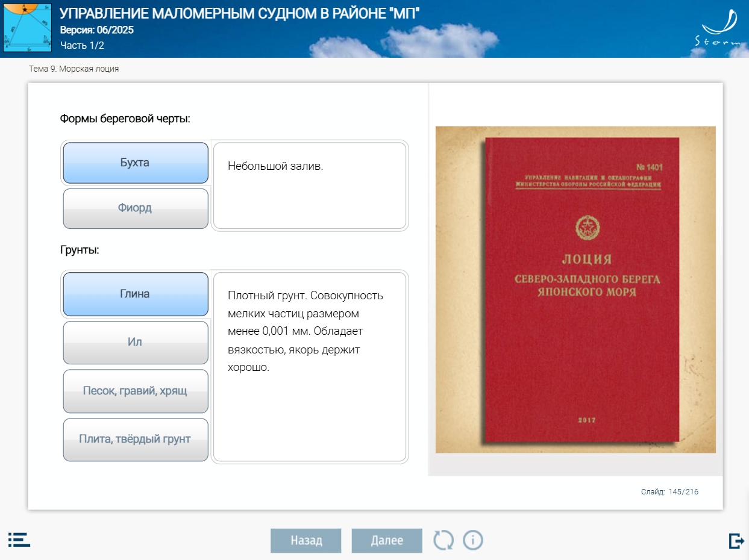Click the course title in the header

click(240, 13)
